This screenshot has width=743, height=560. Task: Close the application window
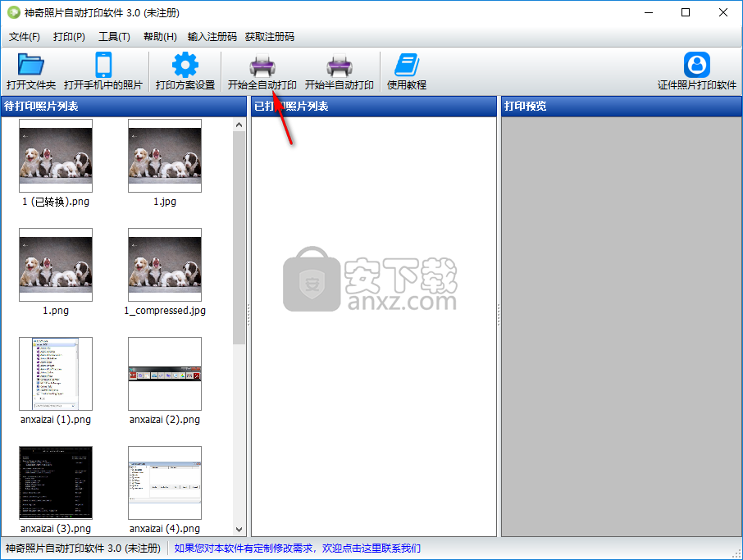point(723,13)
